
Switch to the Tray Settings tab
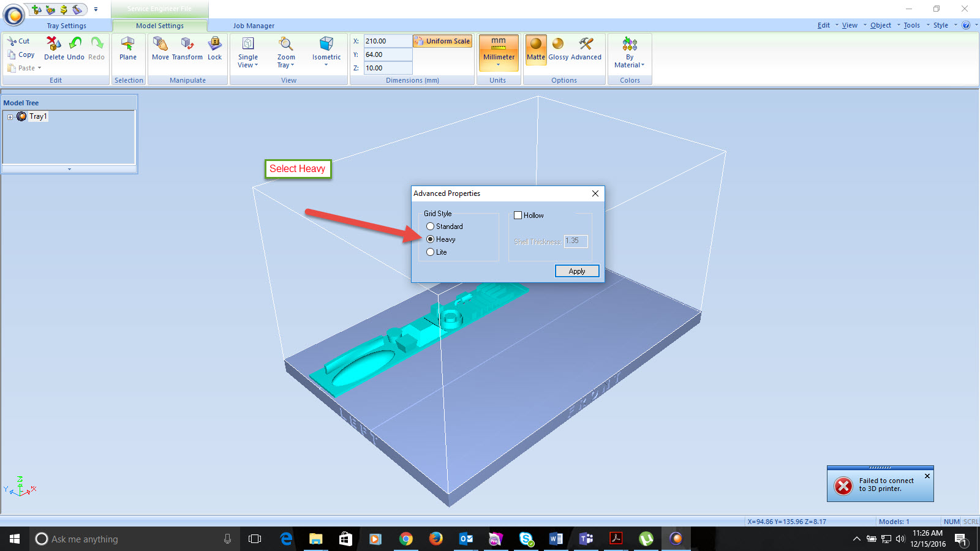pyautogui.click(x=66, y=26)
